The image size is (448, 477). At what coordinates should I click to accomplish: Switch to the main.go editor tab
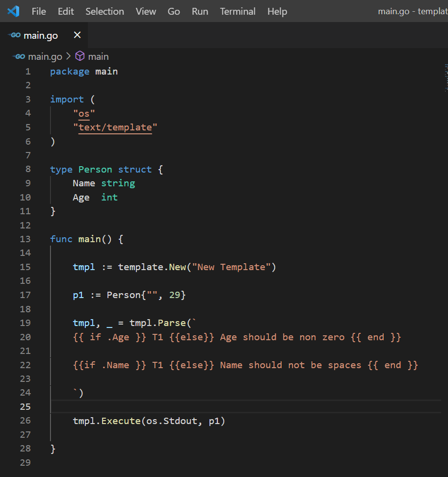tap(41, 35)
